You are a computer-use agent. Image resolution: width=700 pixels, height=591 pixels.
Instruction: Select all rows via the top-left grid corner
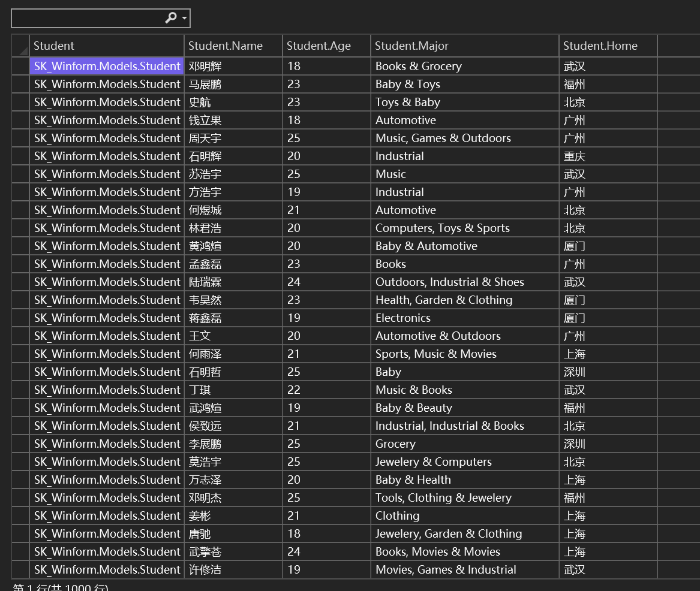coord(20,46)
